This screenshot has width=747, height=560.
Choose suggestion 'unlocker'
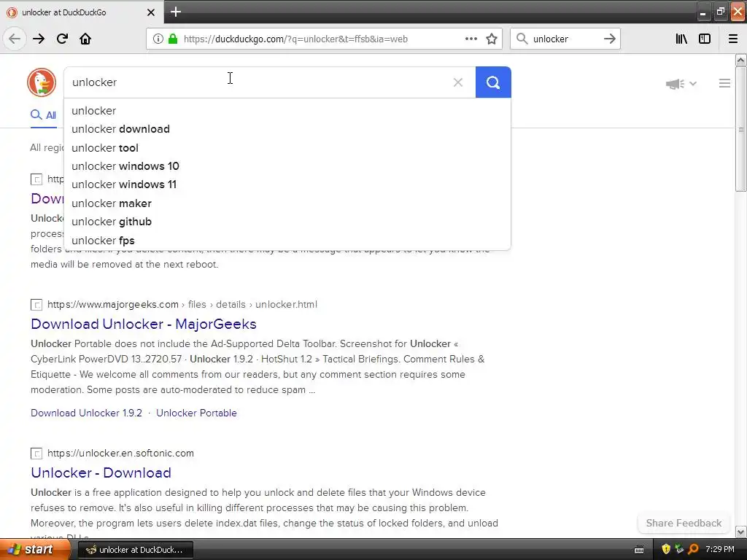pyautogui.click(x=287, y=111)
